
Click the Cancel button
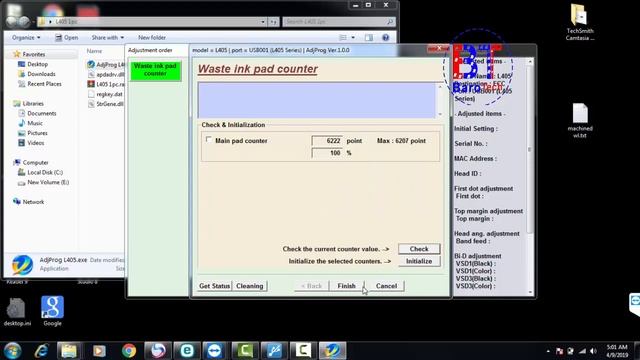point(386,286)
